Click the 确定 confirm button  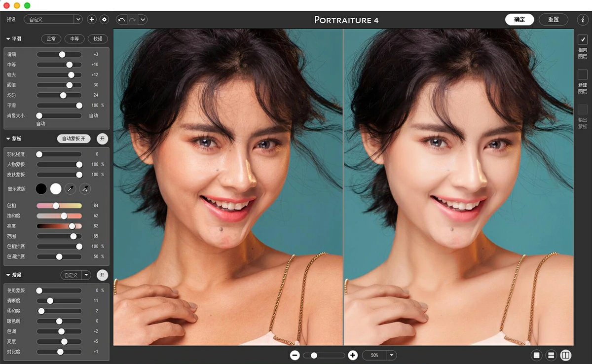pos(519,20)
